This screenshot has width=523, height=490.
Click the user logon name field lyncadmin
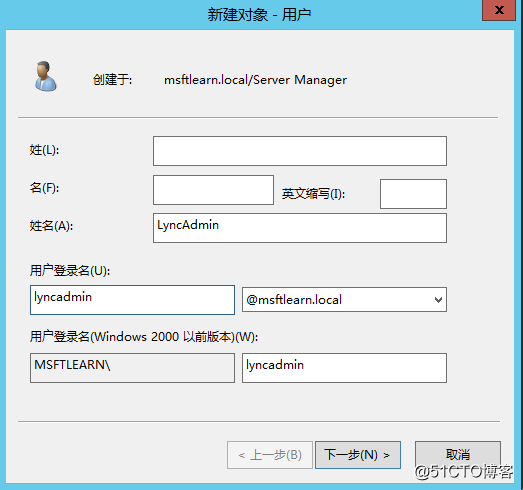(x=132, y=300)
